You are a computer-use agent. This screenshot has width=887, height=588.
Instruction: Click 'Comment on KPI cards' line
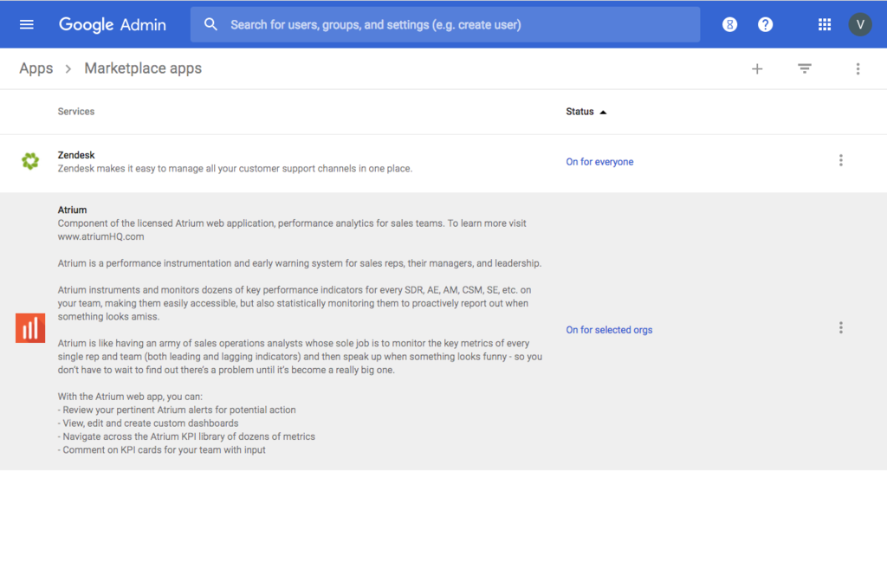(x=161, y=450)
